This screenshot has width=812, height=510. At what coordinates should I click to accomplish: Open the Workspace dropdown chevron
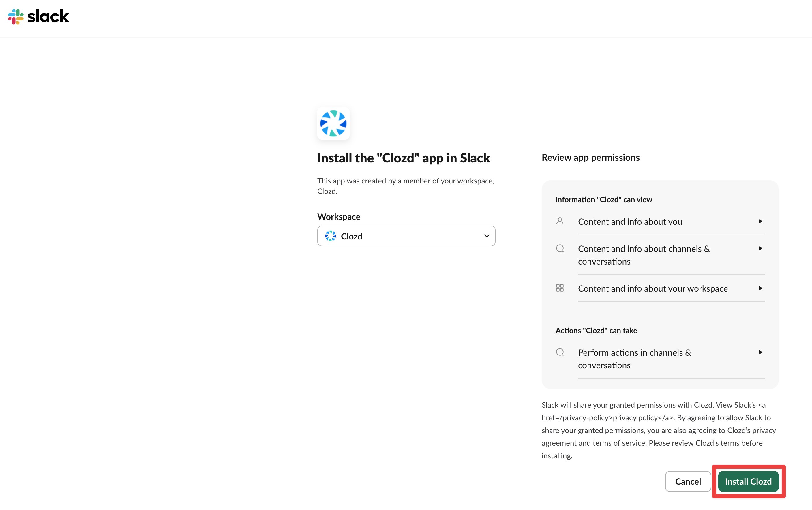tap(486, 236)
